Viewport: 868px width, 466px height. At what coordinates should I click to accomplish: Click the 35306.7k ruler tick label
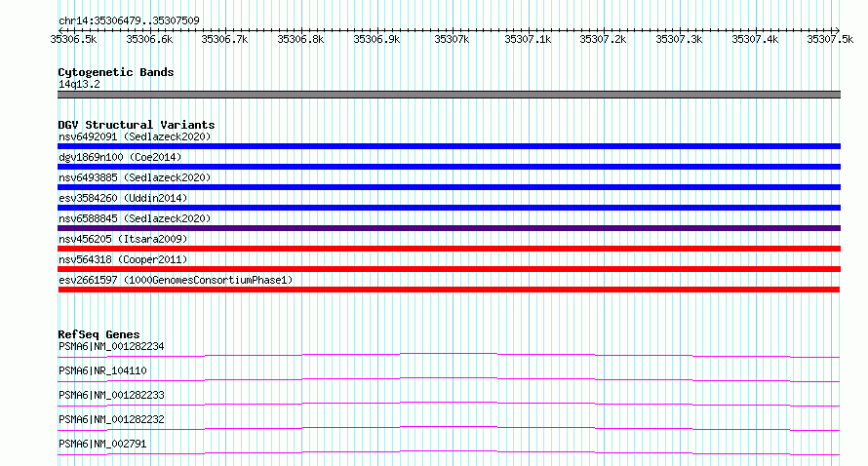(224, 39)
